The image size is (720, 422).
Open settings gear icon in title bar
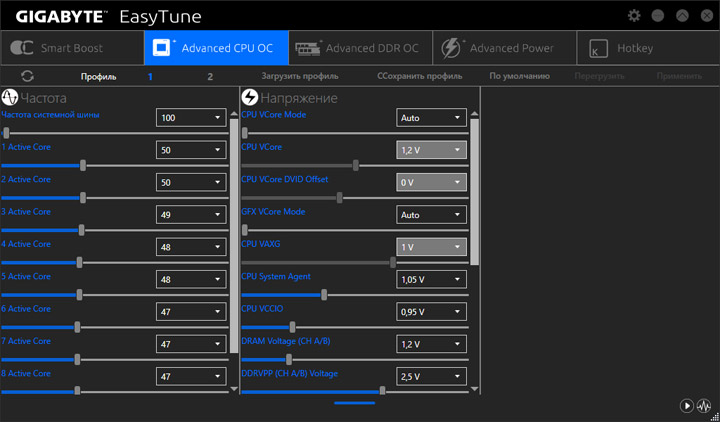tap(634, 16)
